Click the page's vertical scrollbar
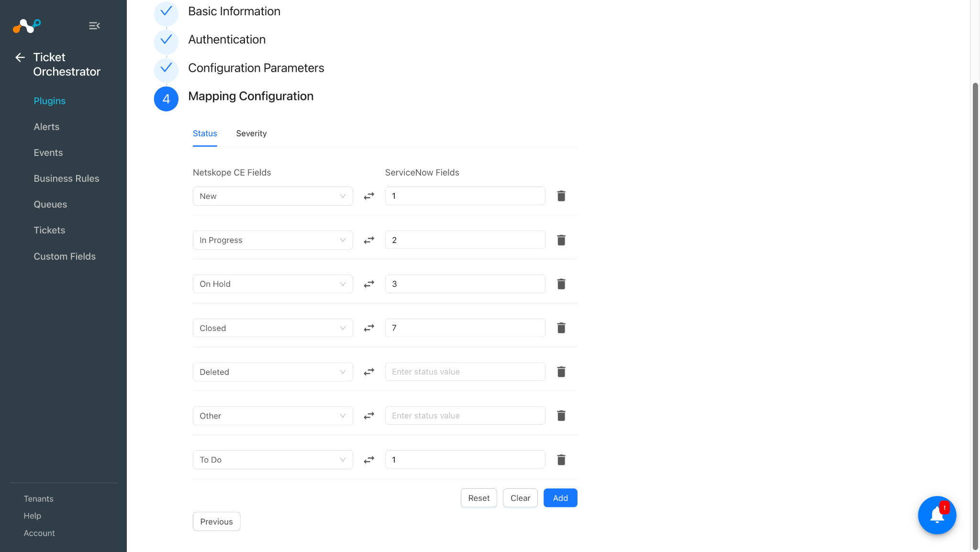The height and width of the screenshot is (552, 980). (975, 316)
